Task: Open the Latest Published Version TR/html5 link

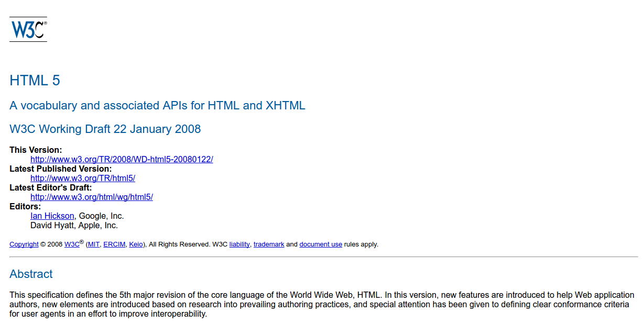Action: [83, 178]
